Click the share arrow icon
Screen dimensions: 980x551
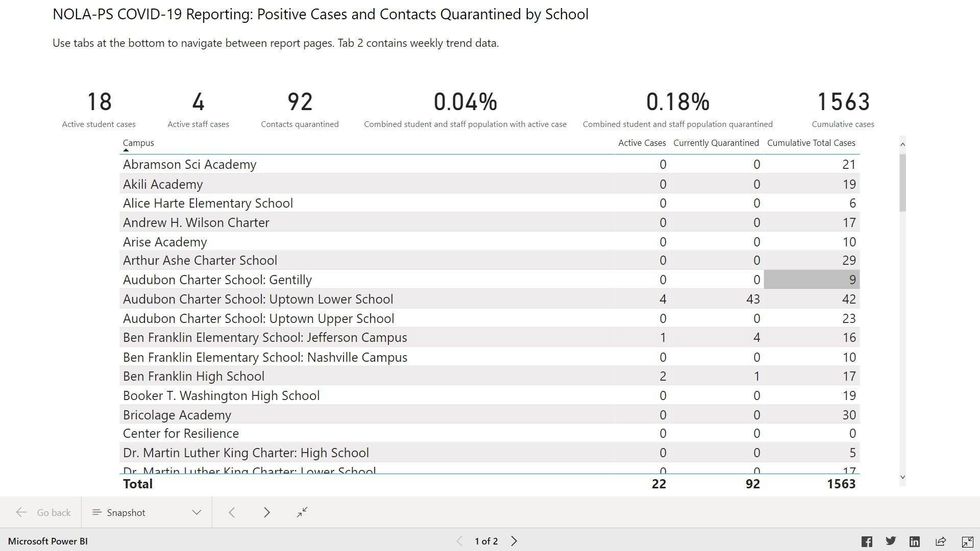[x=940, y=541]
